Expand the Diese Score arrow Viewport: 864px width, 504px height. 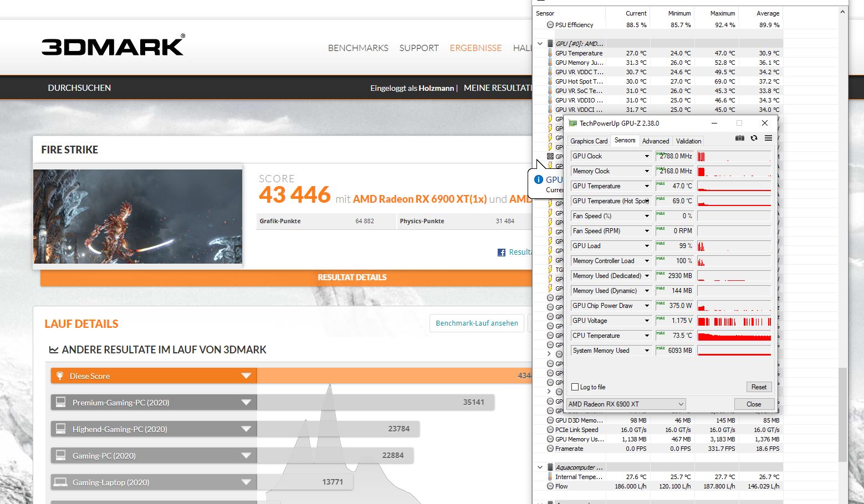246,376
